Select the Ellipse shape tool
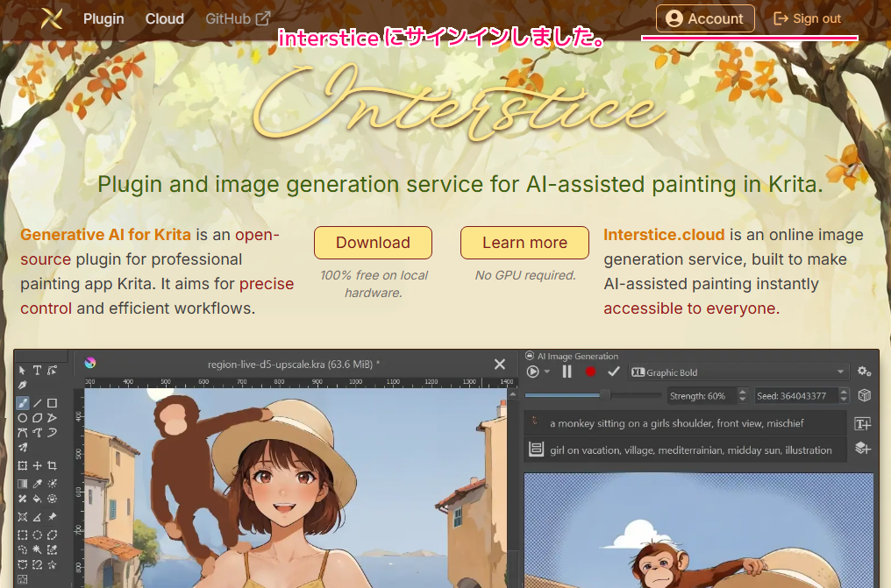This screenshot has width=891, height=588. point(22,418)
